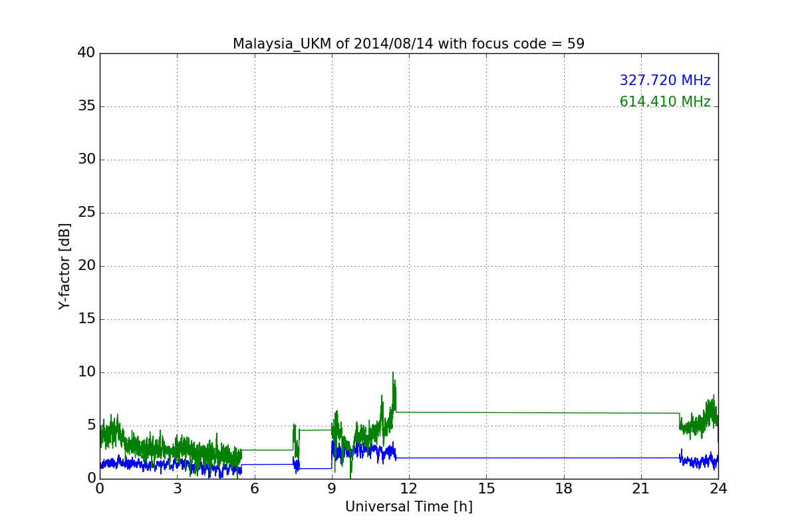
Task: Click the y-axis tick label 25
Action: [86, 213]
